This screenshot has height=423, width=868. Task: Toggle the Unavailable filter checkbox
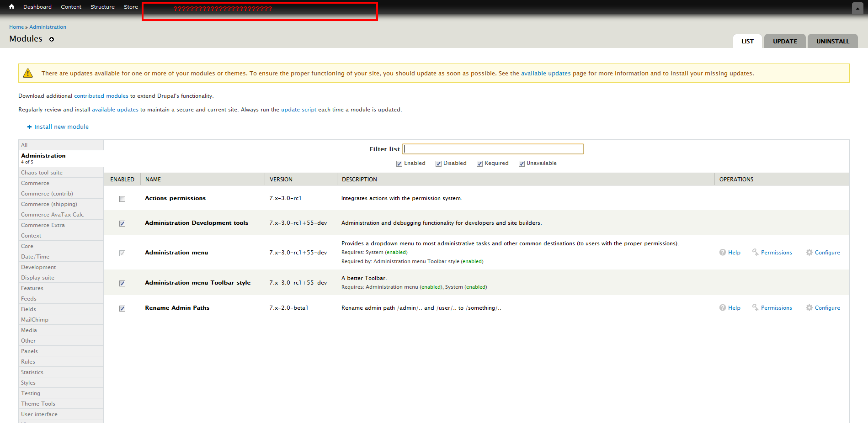tap(522, 164)
